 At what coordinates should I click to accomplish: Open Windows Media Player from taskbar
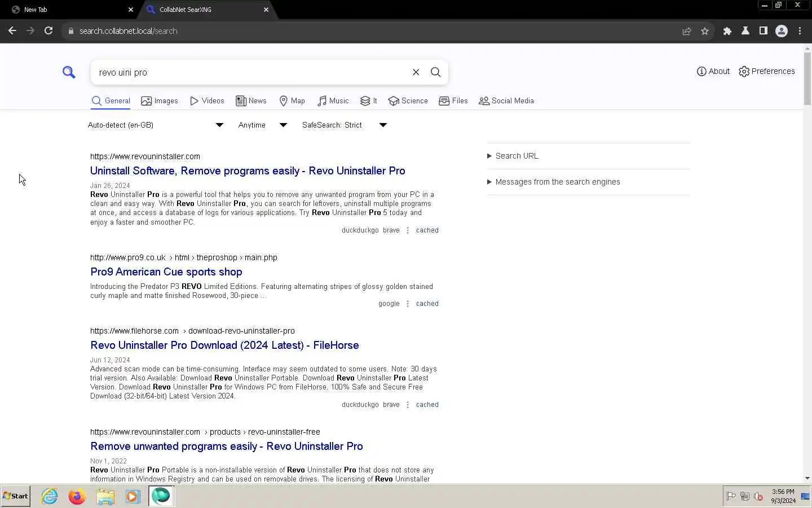133,496
